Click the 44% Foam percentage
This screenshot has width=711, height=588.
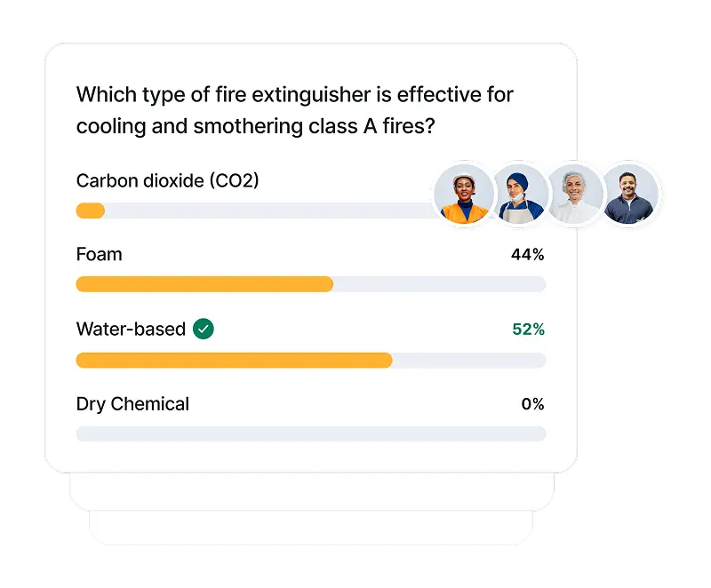[x=527, y=255]
